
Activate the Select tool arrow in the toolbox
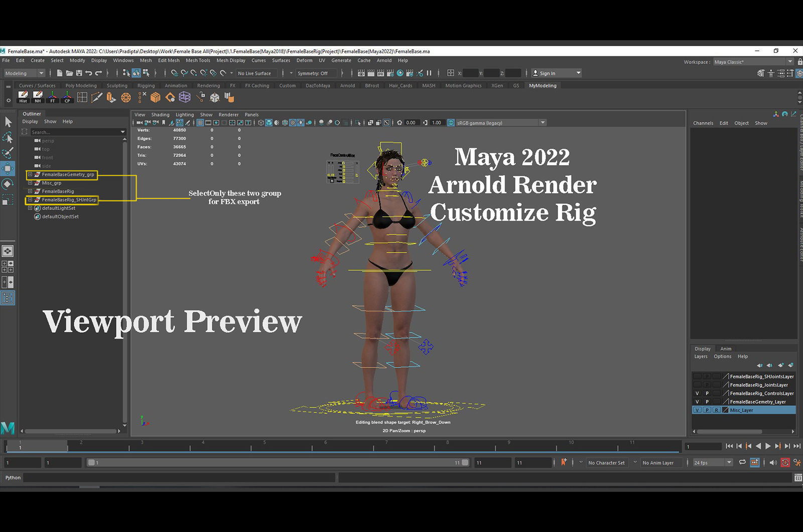coord(8,121)
